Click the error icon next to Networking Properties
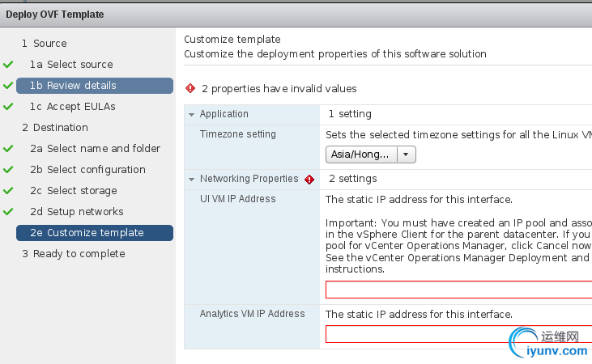Viewport: 592px width, 364px height. point(309,180)
